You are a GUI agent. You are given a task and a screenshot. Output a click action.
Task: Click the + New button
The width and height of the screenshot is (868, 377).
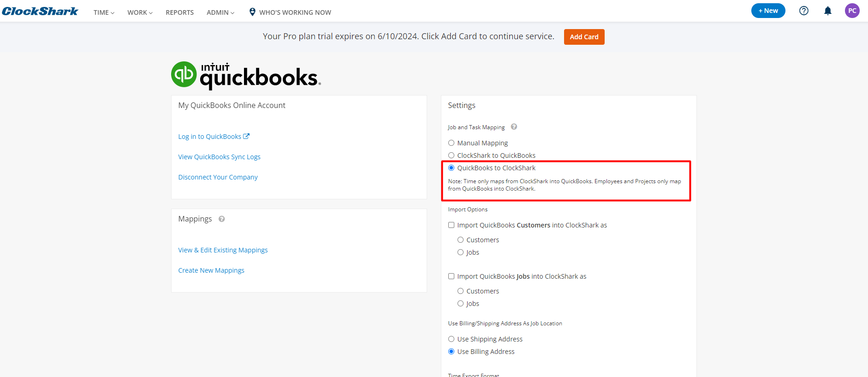point(768,11)
